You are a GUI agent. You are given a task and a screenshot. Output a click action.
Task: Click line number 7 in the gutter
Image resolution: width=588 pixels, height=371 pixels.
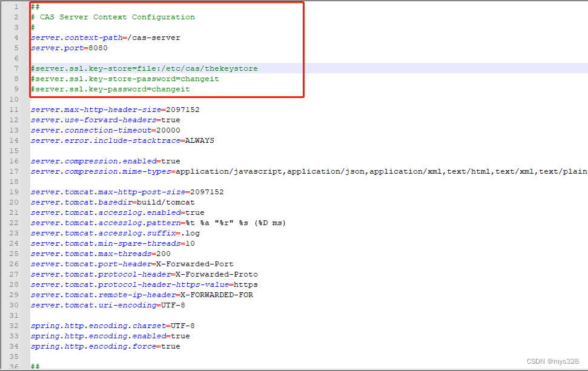[16, 68]
